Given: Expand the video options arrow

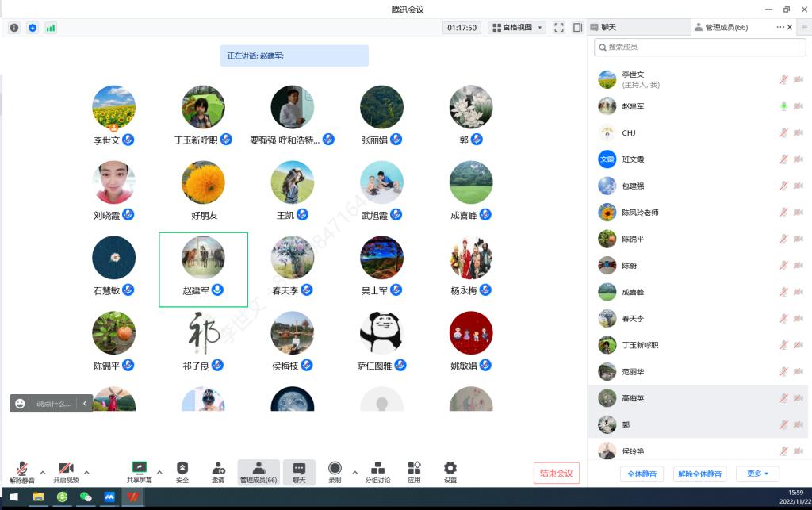Looking at the screenshot, I should click(x=86, y=472).
